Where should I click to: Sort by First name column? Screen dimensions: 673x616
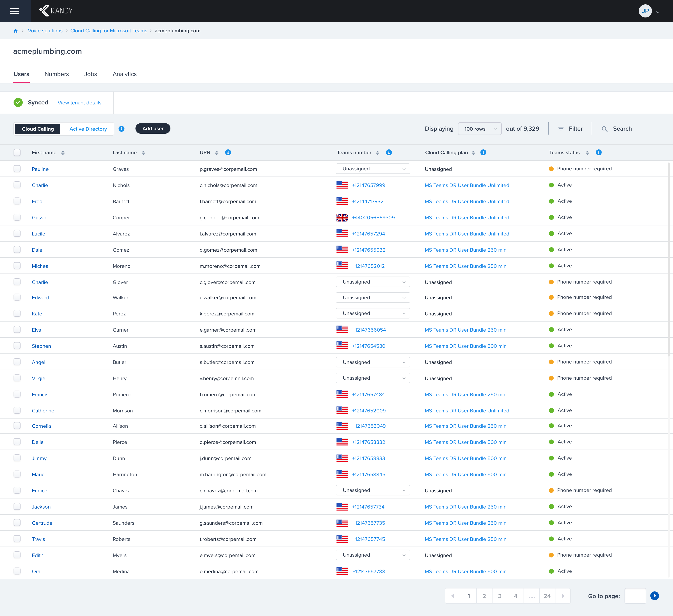[x=63, y=153]
